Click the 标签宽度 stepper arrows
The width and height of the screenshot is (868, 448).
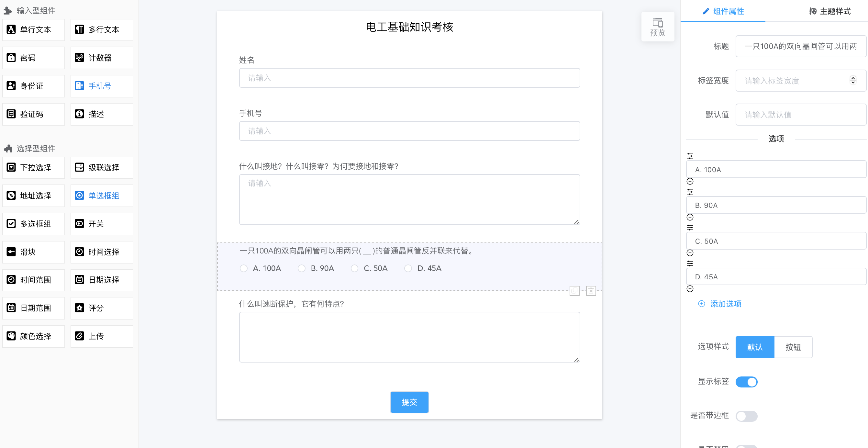tap(852, 80)
